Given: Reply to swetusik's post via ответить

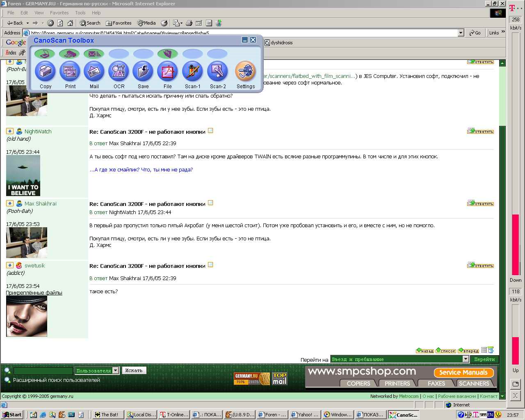Looking at the screenshot, I should (x=480, y=265).
